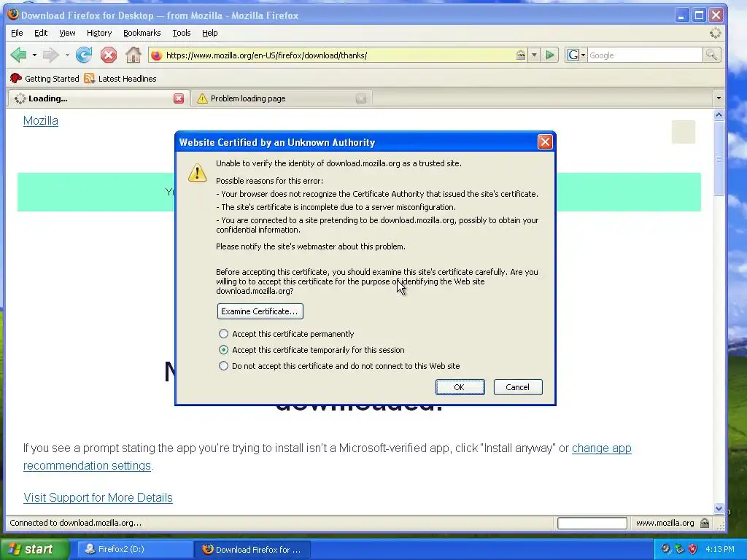The image size is (747, 560).
Task: Stop loading with the red X button
Action: [x=109, y=55]
